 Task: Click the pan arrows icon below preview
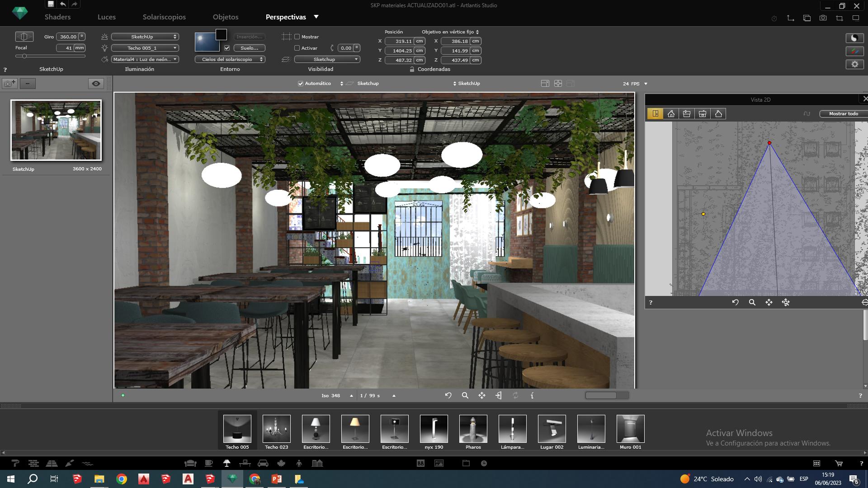coord(482,395)
